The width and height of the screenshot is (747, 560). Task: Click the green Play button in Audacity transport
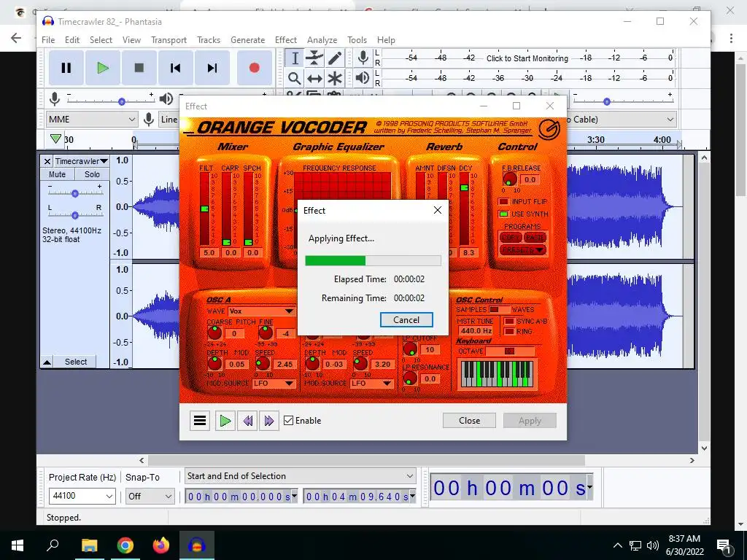102,68
